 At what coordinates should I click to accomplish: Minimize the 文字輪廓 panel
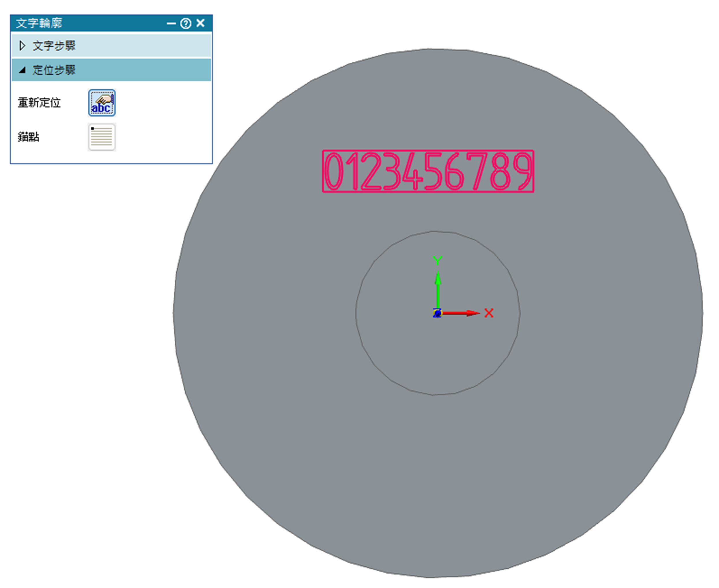171,23
